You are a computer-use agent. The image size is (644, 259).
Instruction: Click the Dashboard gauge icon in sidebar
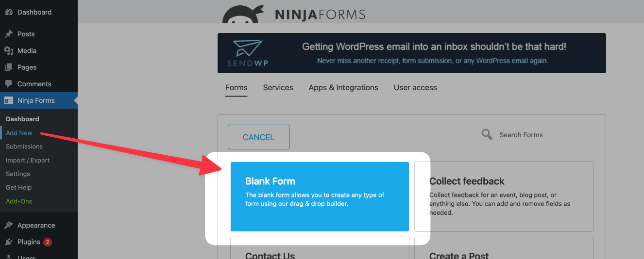click(x=9, y=12)
